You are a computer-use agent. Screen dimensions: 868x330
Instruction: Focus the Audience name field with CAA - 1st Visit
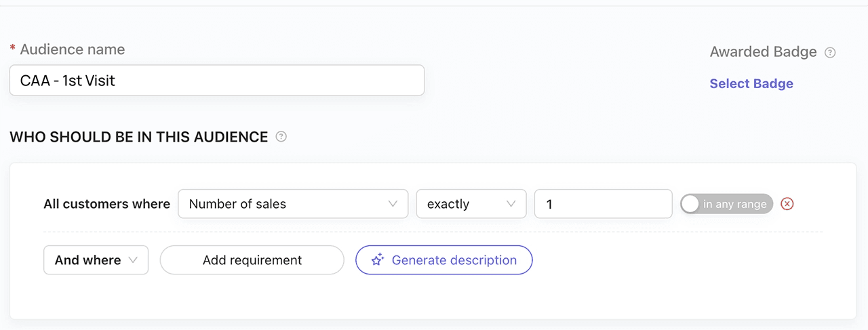216,81
